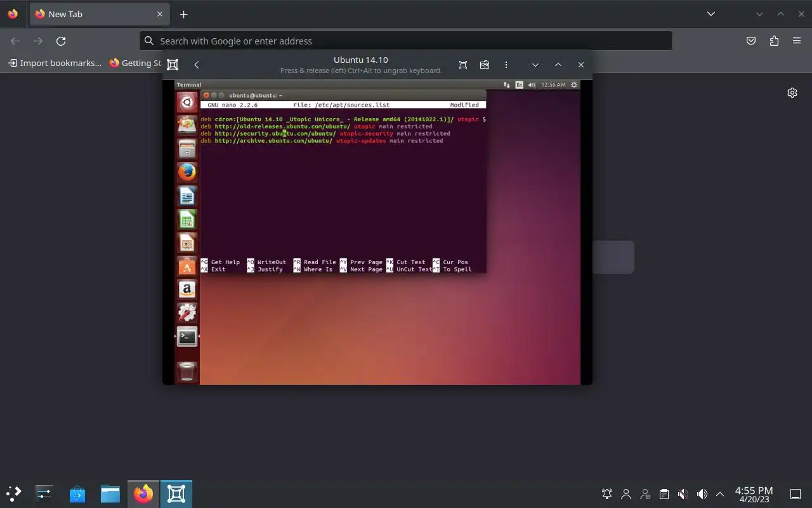
Task: Click the Firefox forward navigation arrow
Action: [x=38, y=41]
